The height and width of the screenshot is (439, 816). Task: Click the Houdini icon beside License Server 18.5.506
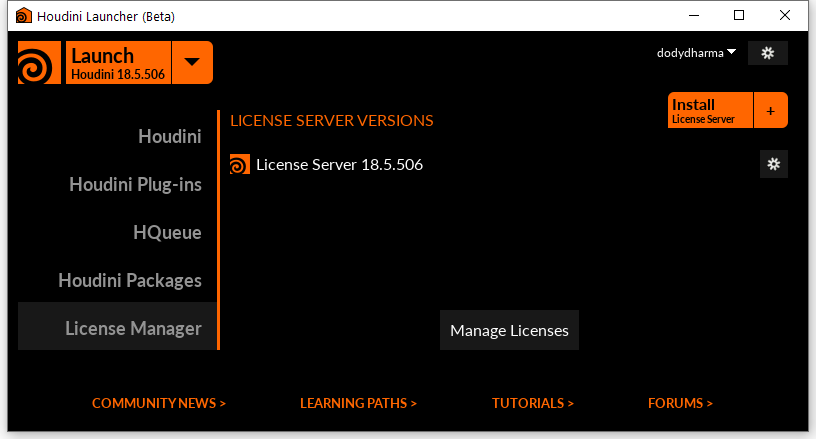click(240, 165)
